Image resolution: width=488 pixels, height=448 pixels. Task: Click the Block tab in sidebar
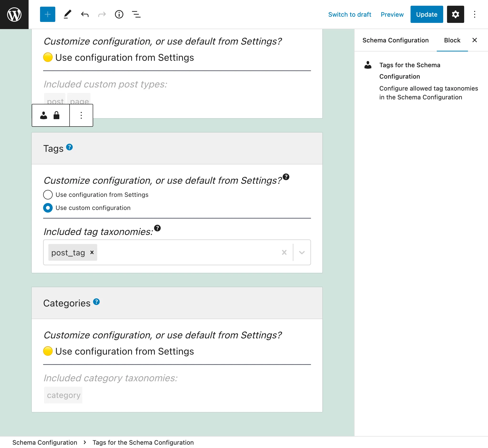point(452,40)
